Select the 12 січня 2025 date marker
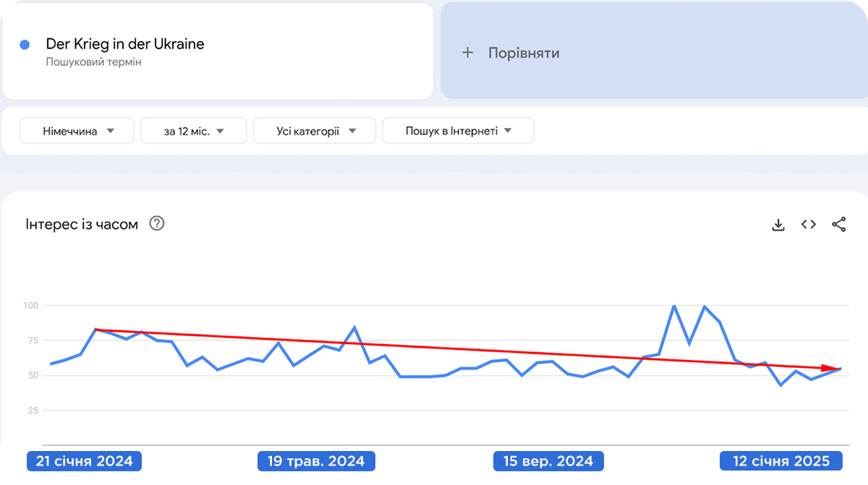This screenshot has height=485, width=868. (x=780, y=461)
